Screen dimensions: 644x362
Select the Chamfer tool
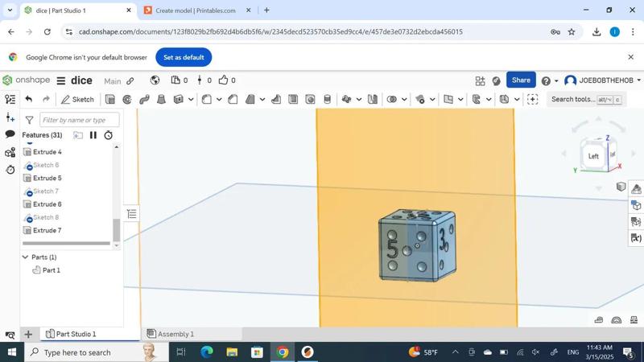point(233,99)
